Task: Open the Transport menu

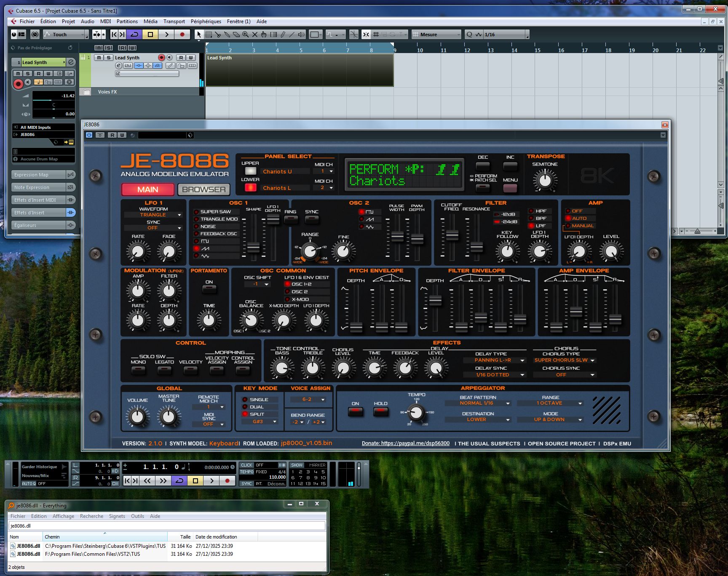Action: point(174,21)
